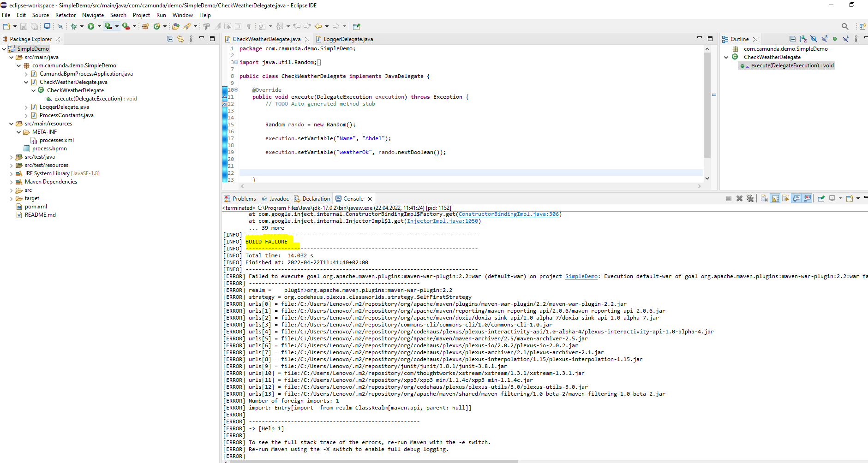The height and width of the screenshot is (463, 868).
Task: Close the CheckWeatherDelegate.java editor tab
Action: coord(307,39)
